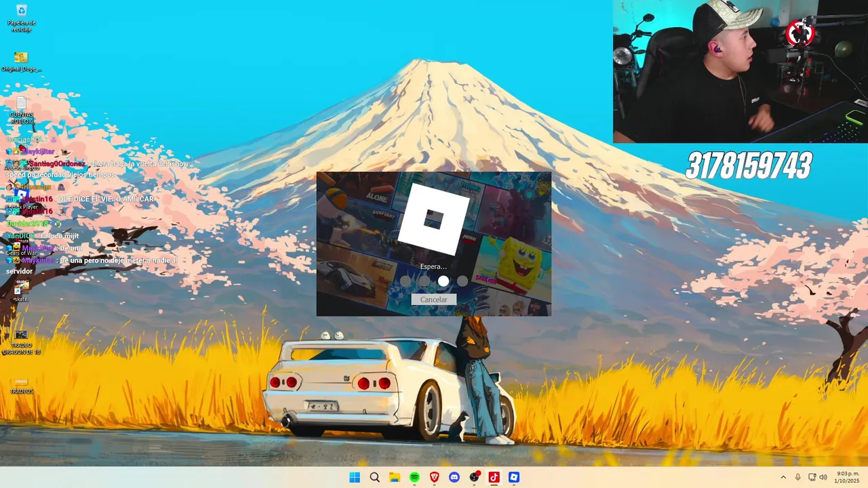Open the clock showing 9:03 p. m.
This screenshot has height=488, width=868.
(847, 477)
